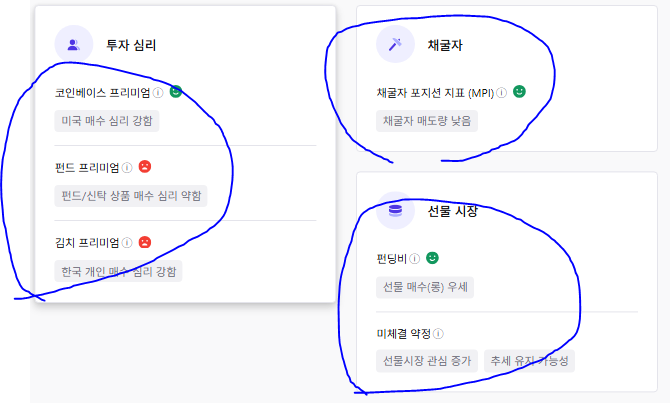Open info icon next to 미체결 약정
This screenshot has width=670, height=403.
[x=438, y=334]
